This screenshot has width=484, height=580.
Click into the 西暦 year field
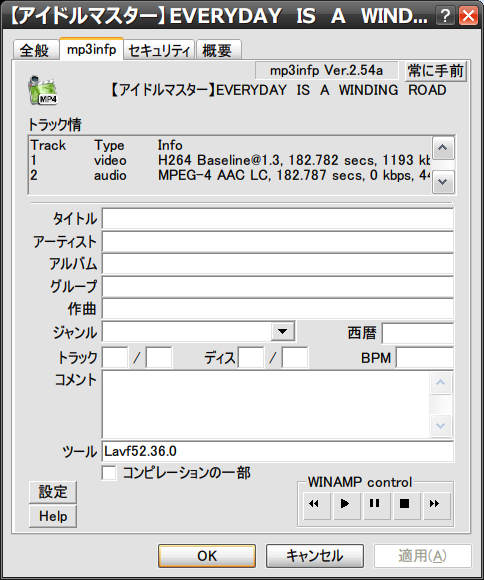click(418, 333)
